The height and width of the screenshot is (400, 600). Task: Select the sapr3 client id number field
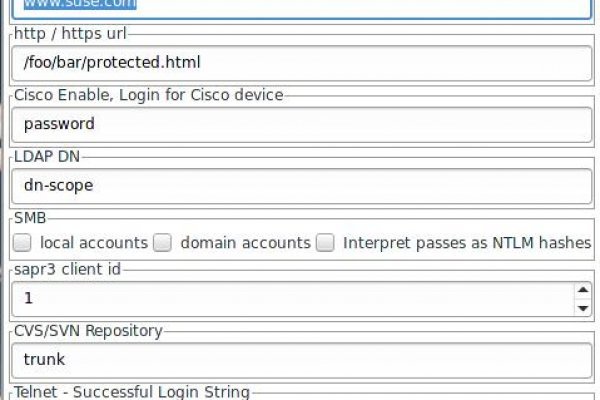pyautogui.click(x=290, y=298)
